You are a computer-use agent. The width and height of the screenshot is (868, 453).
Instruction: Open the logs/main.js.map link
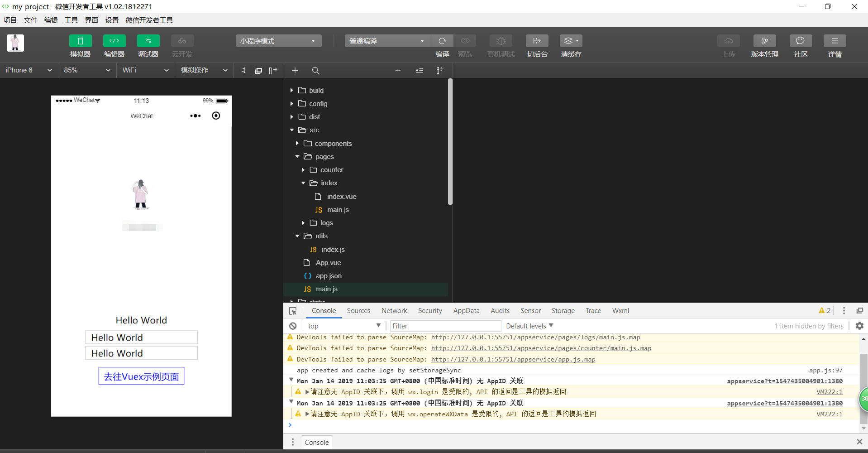pos(535,337)
